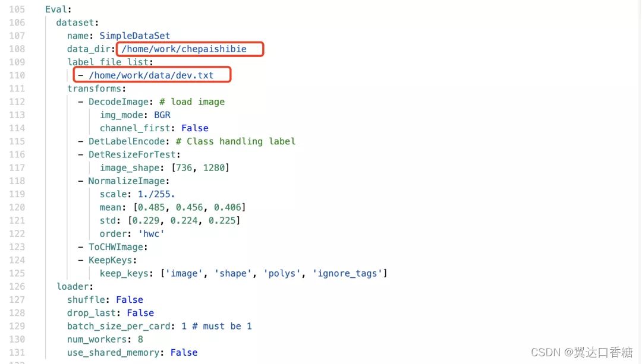The image size is (642, 364).
Task: Click the path '/home/work/data/dev.txt'
Action: coord(151,75)
